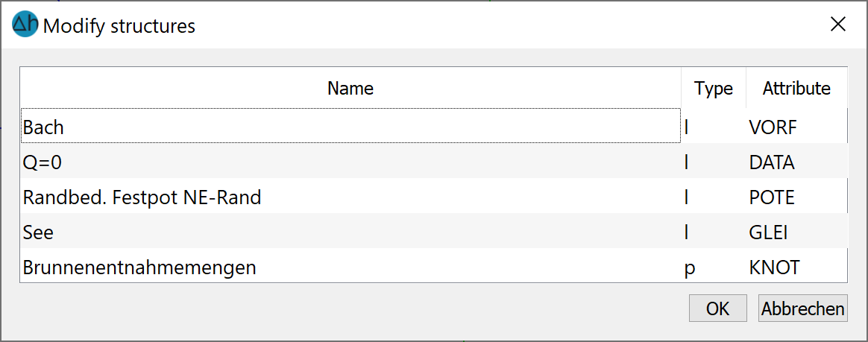
Task: Sort by the Type column header
Action: (714, 88)
